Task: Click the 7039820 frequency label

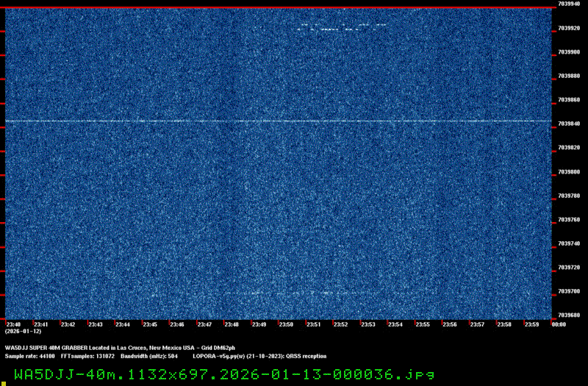Action: click(569, 148)
